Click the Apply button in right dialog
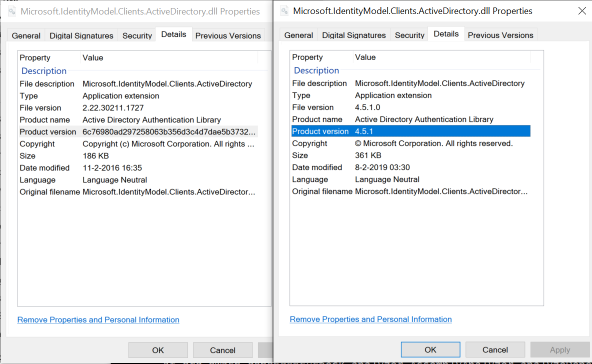592x364 pixels. point(559,349)
